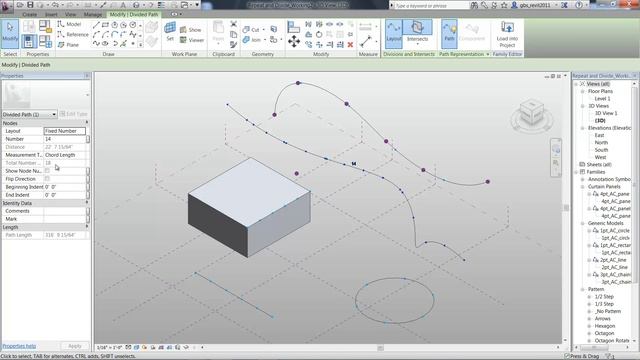Image resolution: width=640 pixels, height=360 pixels.
Task: Select the East elevation in browser
Action: tap(599, 135)
